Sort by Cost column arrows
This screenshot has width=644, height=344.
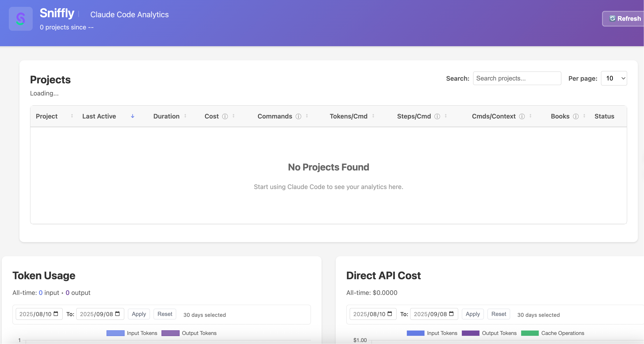(x=233, y=116)
